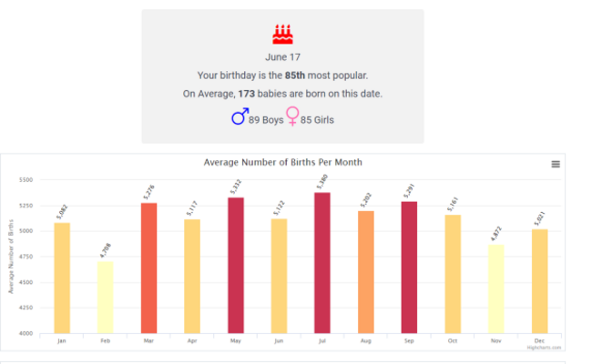Select the April births bar
The width and height of the screenshot is (592, 364).
click(192, 276)
